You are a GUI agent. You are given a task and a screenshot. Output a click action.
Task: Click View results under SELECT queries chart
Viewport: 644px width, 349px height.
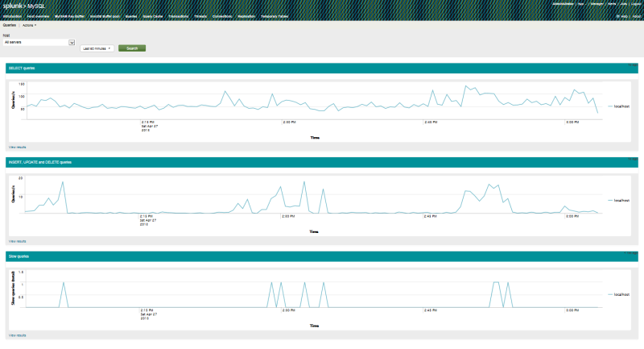[17, 147]
